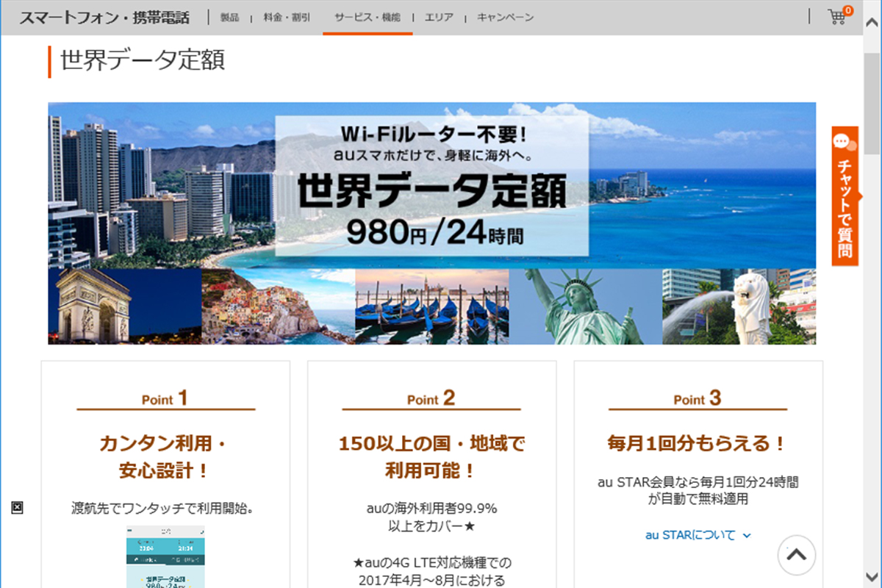Select the Arc de Triomphe photo

(124, 306)
